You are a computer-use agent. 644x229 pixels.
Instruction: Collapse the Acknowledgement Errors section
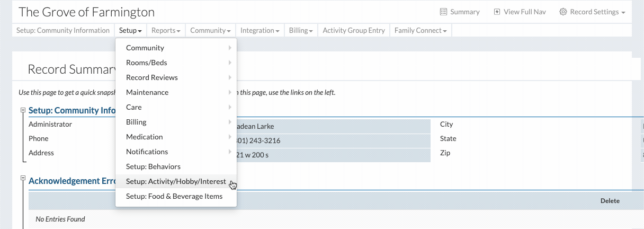point(23,178)
